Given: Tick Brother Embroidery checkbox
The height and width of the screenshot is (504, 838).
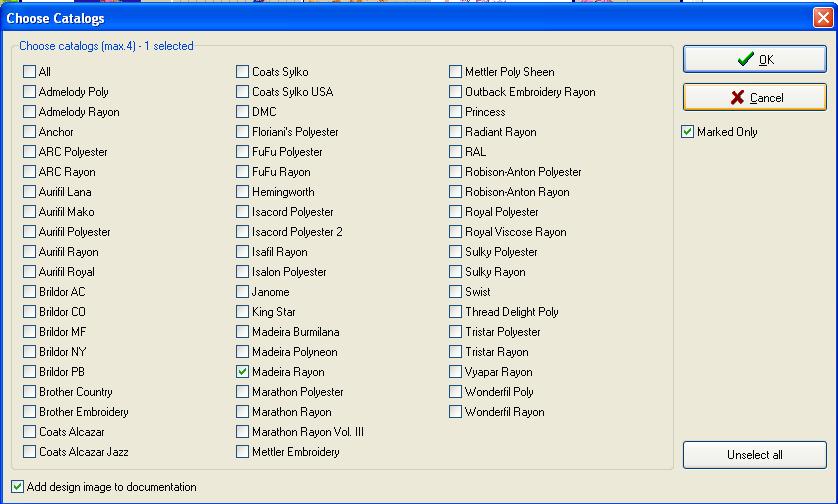Looking at the screenshot, I should pos(29,412).
